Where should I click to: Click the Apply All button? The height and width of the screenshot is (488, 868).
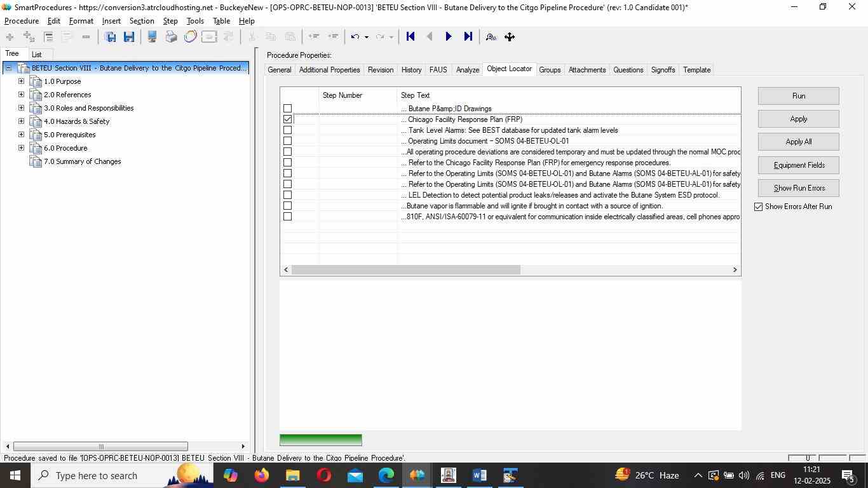click(799, 142)
